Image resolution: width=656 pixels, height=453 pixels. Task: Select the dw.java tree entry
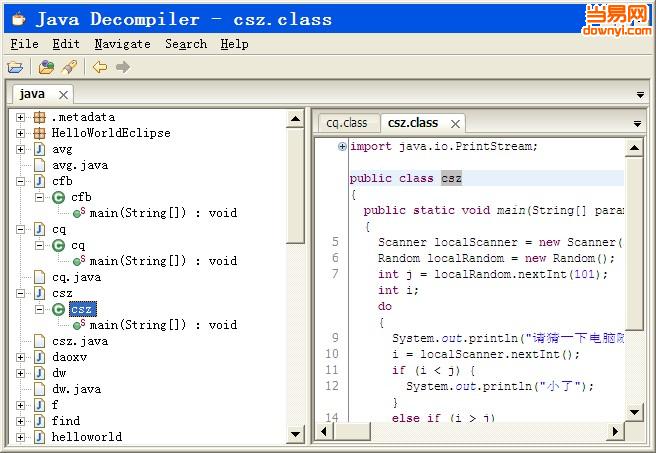77,389
